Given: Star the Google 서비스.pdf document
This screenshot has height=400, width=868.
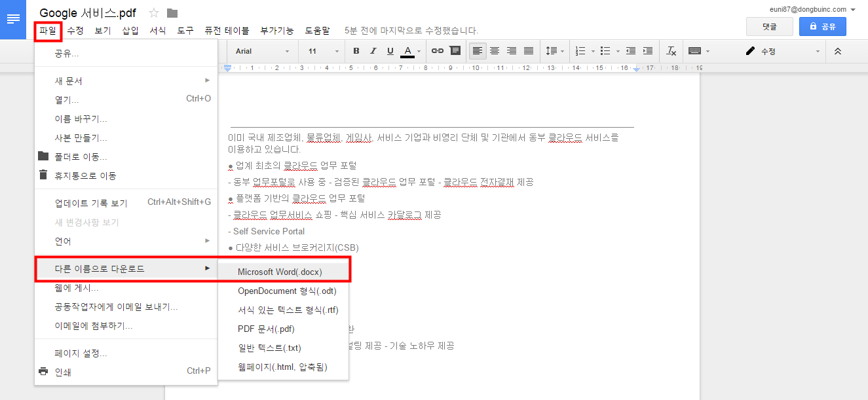Looking at the screenshot, I should click(154, 13).
